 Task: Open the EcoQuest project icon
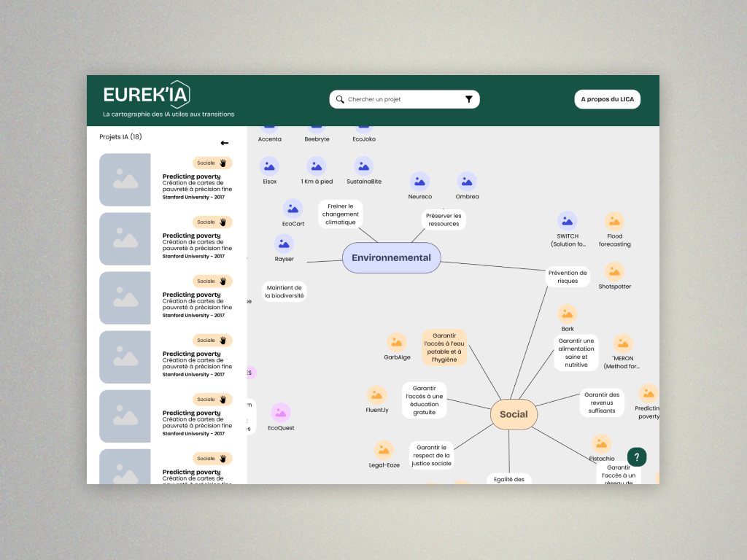[x=281, y=413]
